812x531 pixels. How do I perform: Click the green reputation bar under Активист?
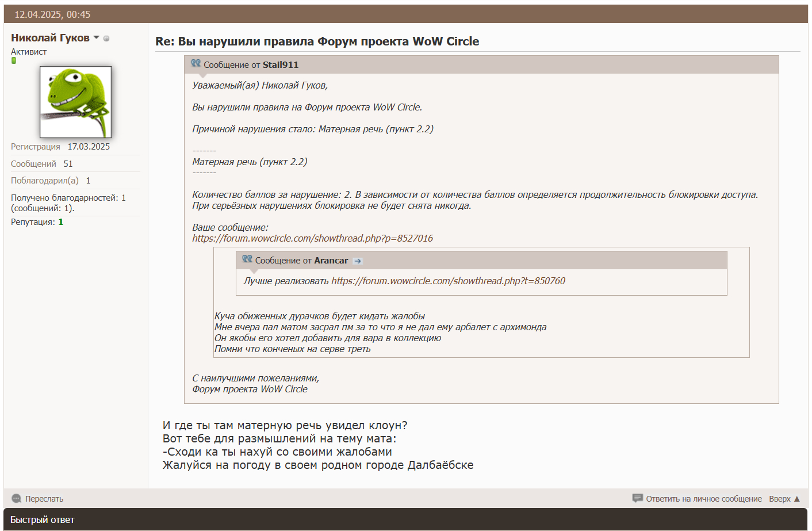(14, 60)
